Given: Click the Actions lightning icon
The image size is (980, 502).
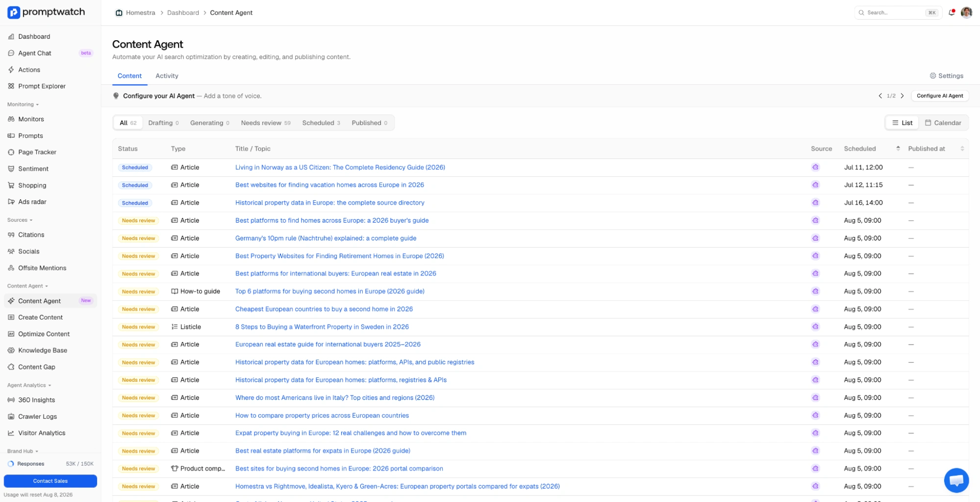Looking at the screenshot, I should [11, 70].
